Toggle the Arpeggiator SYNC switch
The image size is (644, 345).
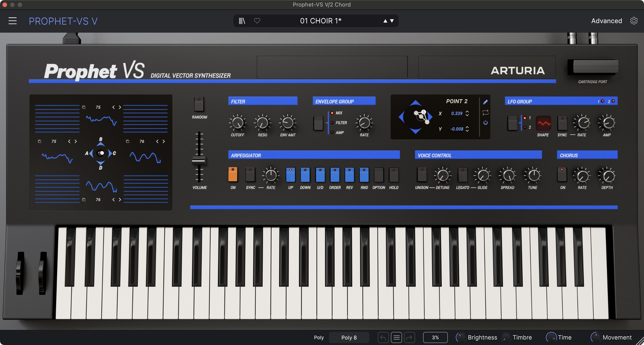[250, 175]
